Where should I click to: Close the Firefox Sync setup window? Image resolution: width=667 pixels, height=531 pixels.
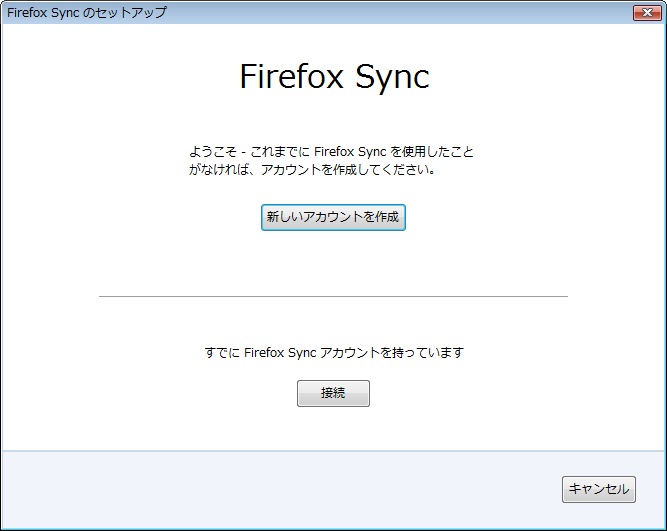point(647,13)
